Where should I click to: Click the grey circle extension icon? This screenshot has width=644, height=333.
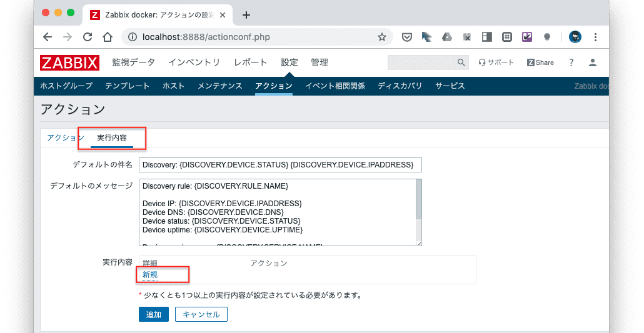click(x=546, y=37)
